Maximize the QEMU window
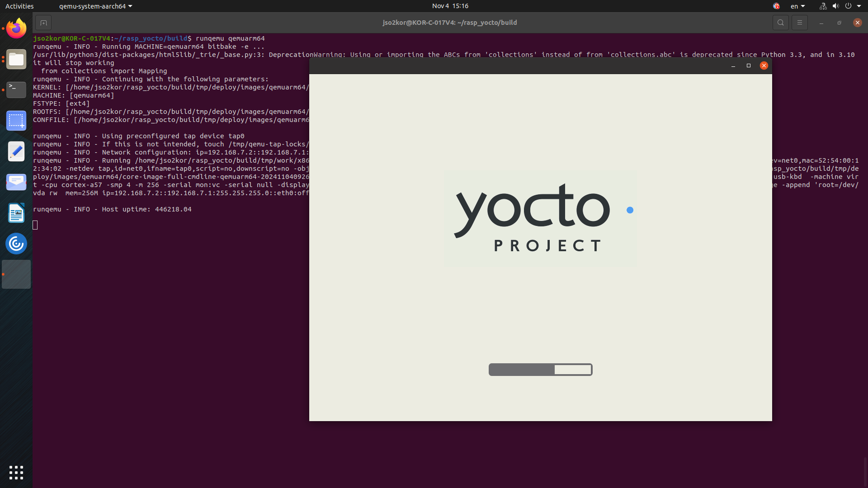This screenshot has width=868, height=488. click(x=748, y=66)
